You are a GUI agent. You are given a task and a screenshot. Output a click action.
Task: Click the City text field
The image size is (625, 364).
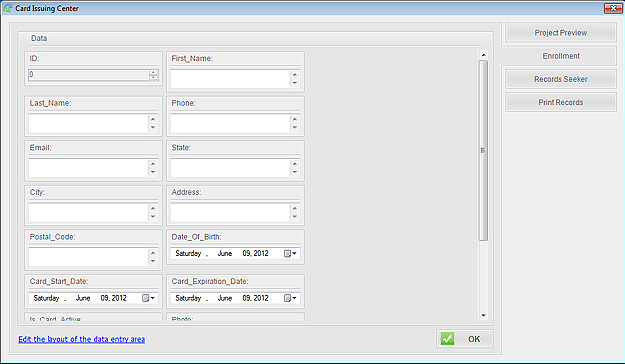88,213
